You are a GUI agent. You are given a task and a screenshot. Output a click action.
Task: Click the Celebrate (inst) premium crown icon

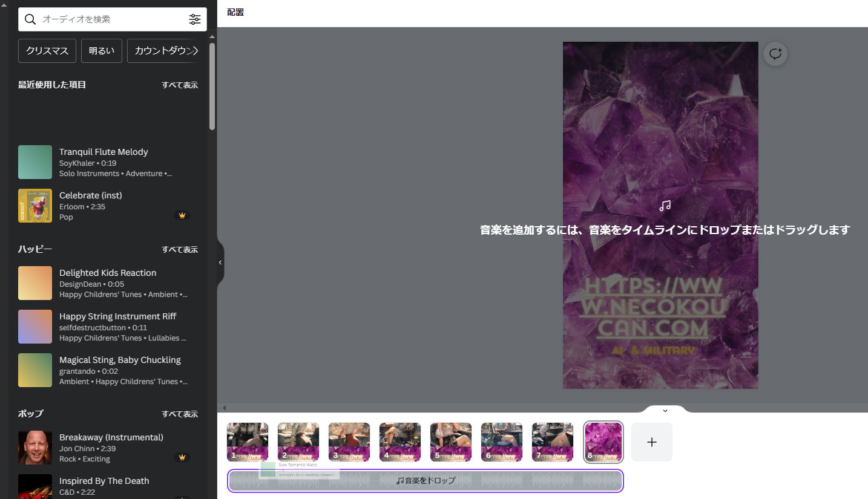point(182,215)
